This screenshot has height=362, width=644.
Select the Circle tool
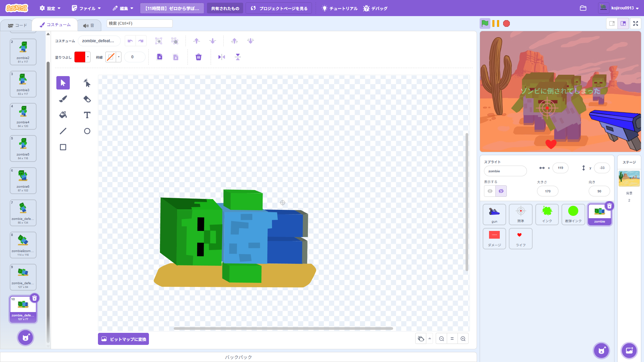coord(87,131)
